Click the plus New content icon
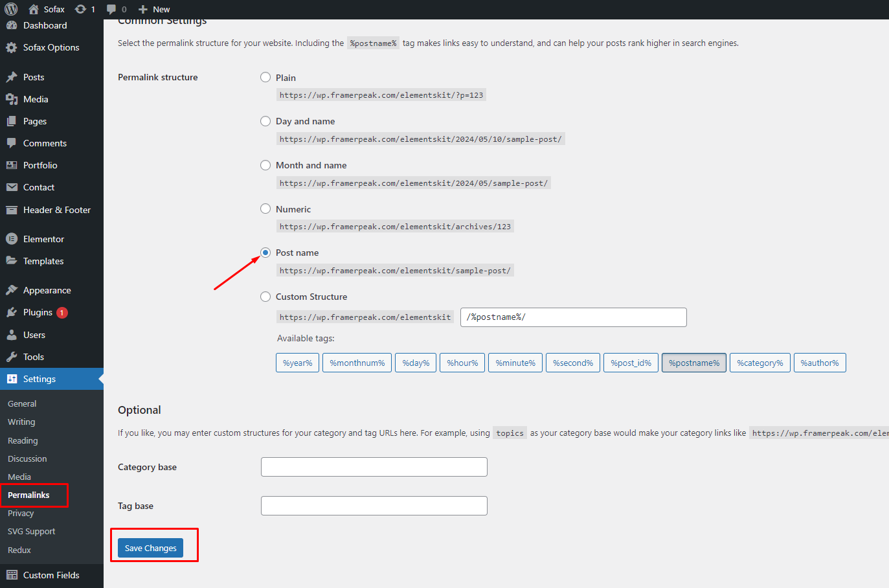889x588 pixels. pyautogui.click(x=143, y=9)
